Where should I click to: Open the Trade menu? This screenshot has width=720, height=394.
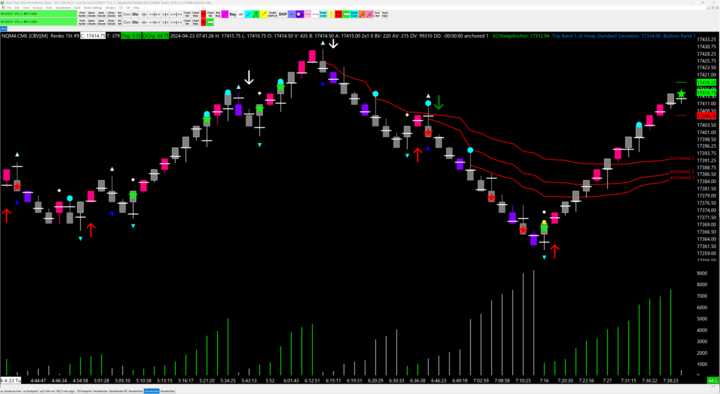point(77,8)
